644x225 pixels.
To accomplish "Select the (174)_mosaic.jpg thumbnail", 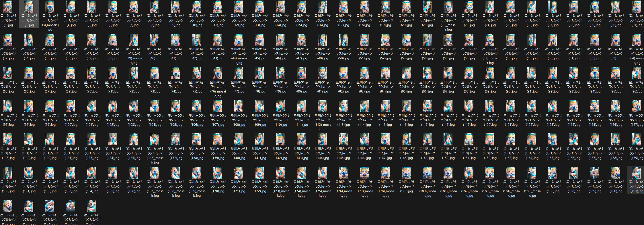I will pos(302,173).
